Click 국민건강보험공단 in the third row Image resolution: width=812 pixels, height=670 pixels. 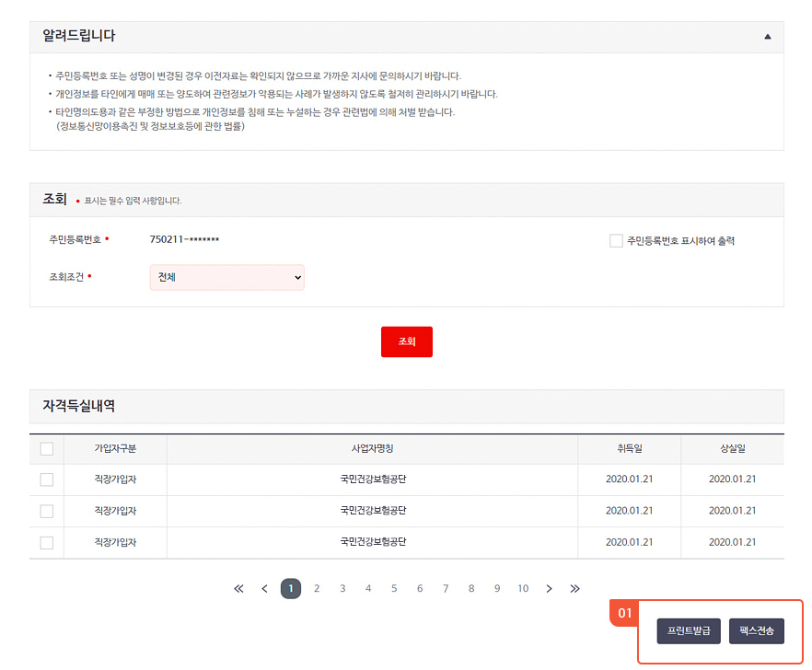[x=373, y=542]
